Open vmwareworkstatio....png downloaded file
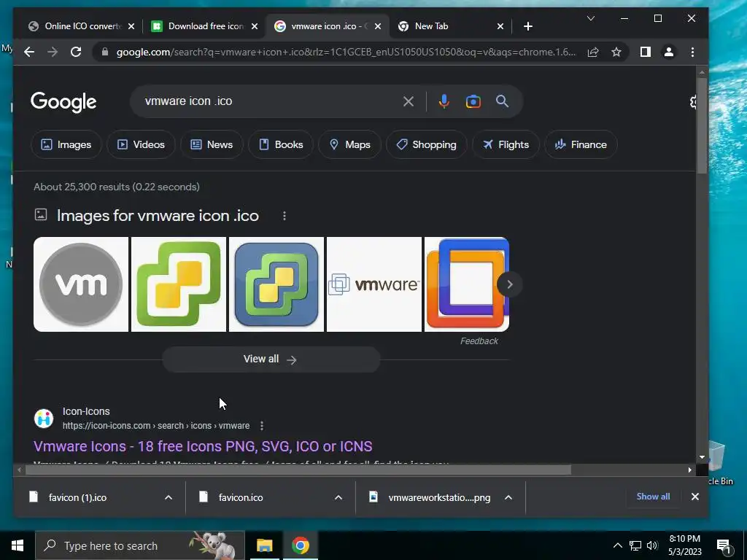 point(439,497)
